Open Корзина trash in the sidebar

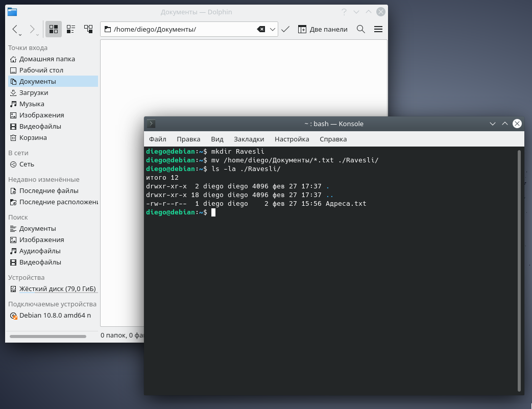click(33, 137)
